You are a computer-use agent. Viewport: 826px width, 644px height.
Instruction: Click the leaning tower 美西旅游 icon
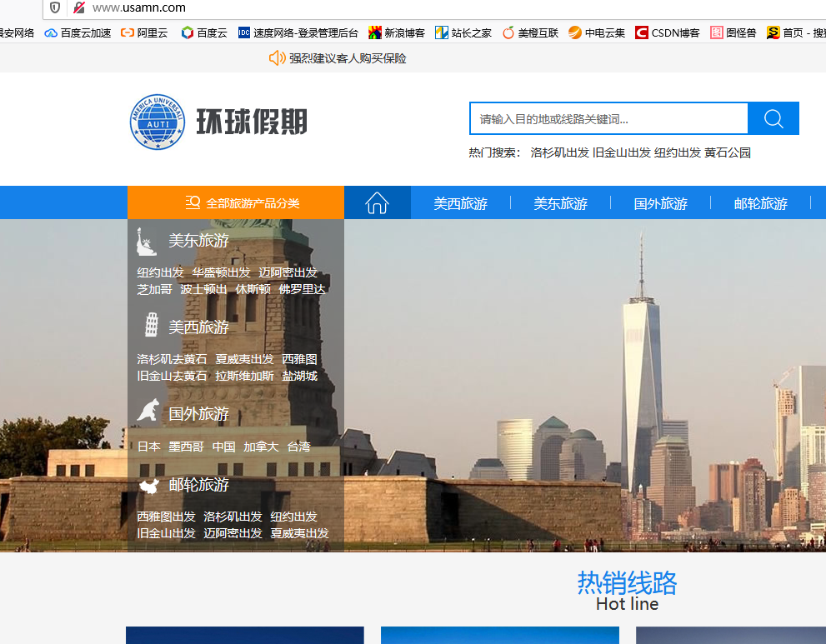151,327
